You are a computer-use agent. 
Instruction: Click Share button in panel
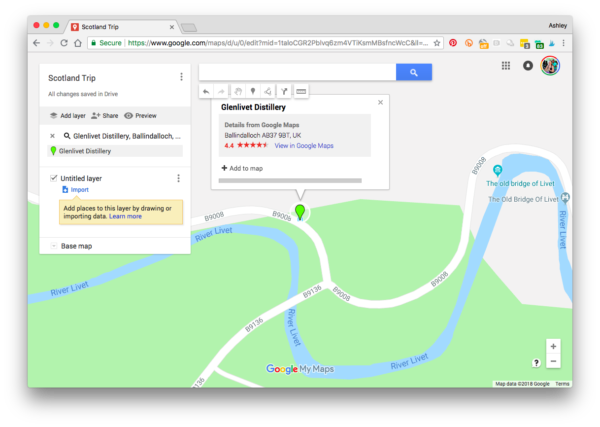105,116
